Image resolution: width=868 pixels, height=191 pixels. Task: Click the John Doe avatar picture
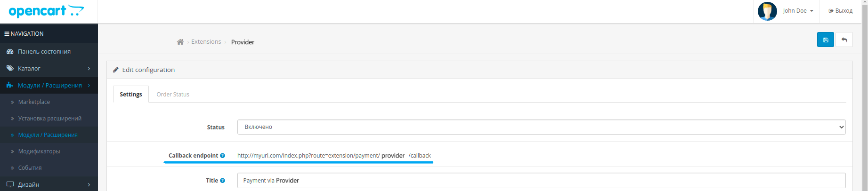click(x=767, y=11)
